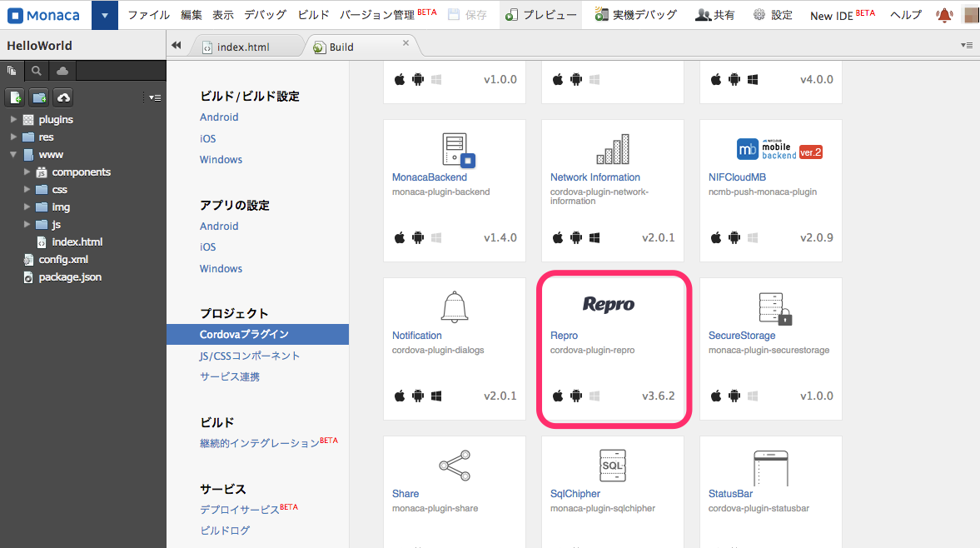Collapse the www folder
Screen dimensions: 980x548
(x=13, y=154)
